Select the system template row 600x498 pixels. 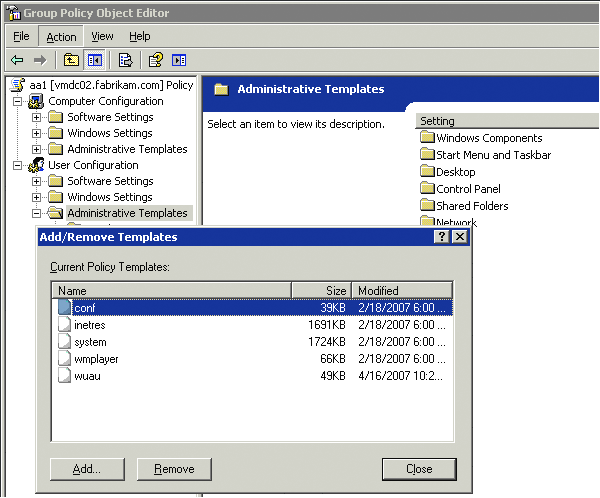pos(253,341)
